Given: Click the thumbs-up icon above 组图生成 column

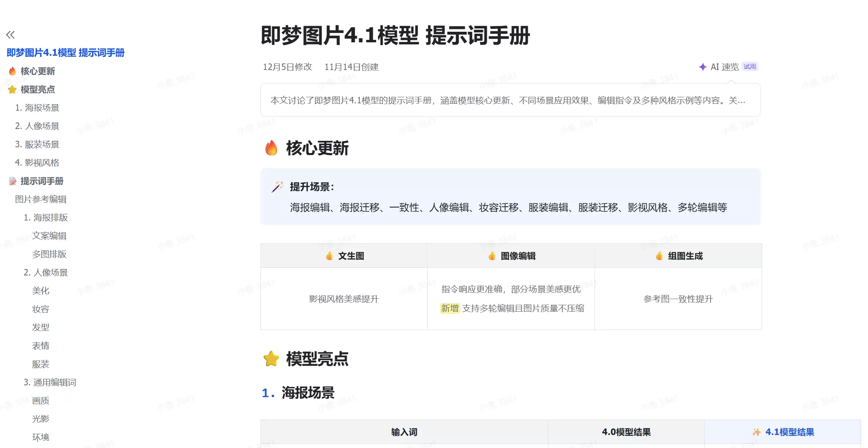Looking at the screenshot, I should [659, 256].
